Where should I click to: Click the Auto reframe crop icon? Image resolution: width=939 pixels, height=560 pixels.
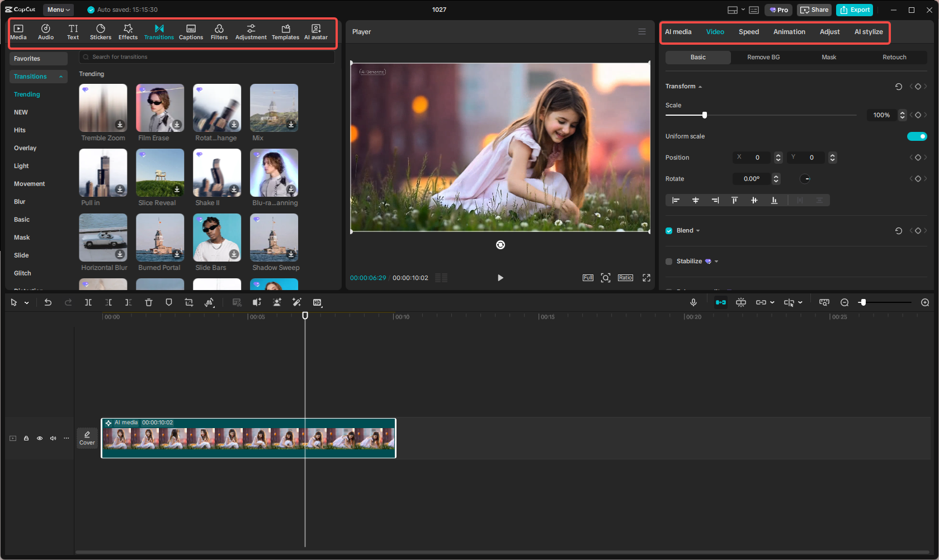pyautogui.click(x=189, y=302)
